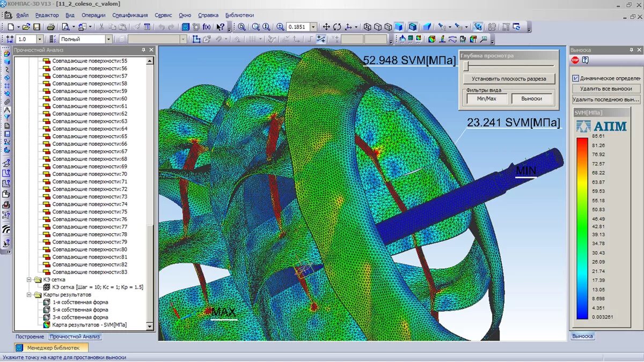Image resolution: width=644 pixels, height=362 pixels.
Task: Select Совпадающие поверхности:60 in the tree
Action: [90, 99]
